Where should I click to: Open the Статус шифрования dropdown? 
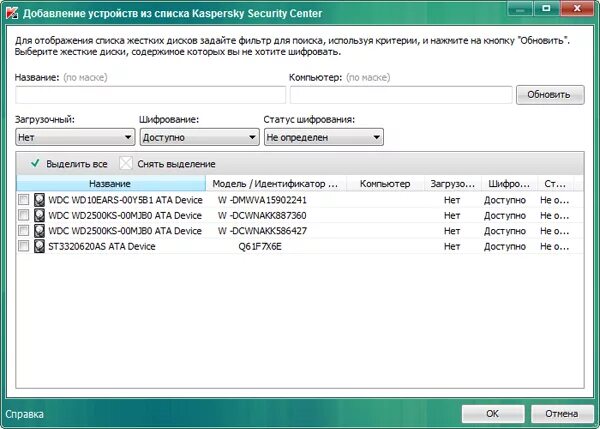click(x=324, y=137)
